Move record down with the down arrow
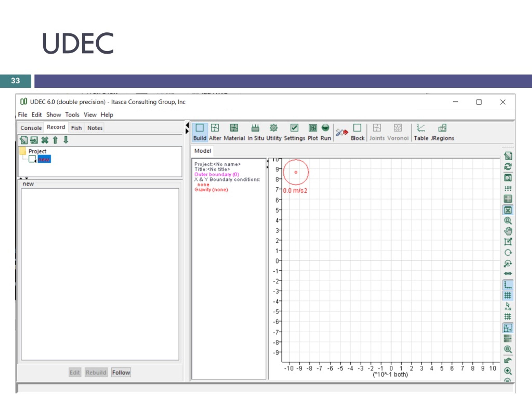 tap(66, 140)
